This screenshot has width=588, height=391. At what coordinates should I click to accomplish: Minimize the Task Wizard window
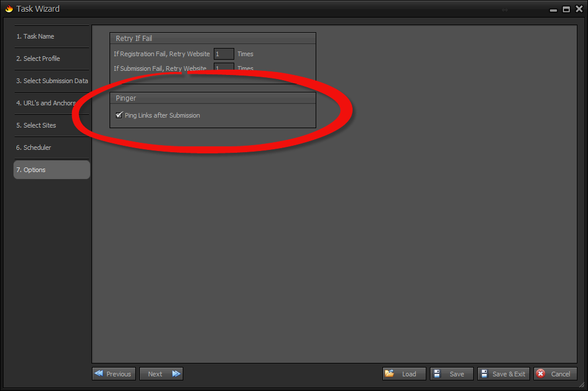[553, 10]
